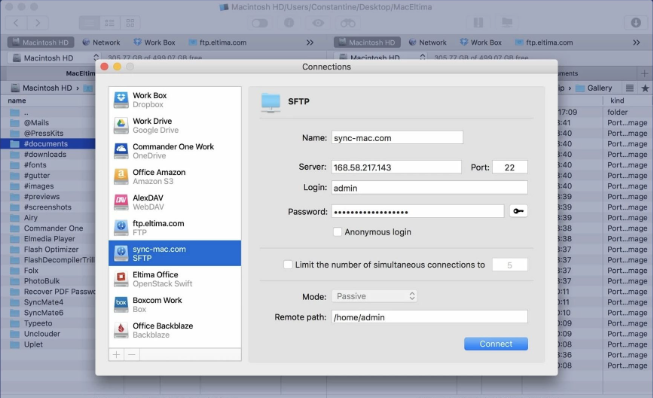Viewport: 653px width, 398px height.
Task: Click the name column header
Action: pyautogui.click(x=17, y=100)
